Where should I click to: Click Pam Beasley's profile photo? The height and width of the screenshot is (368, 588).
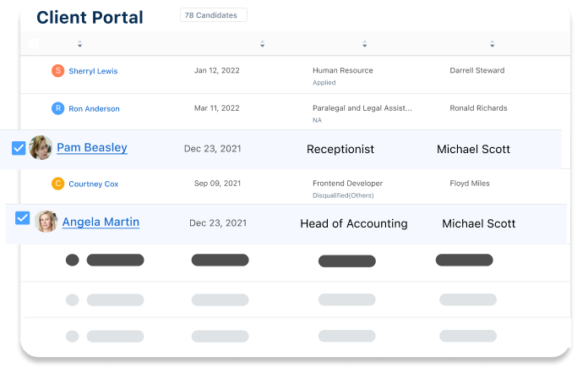[x=41, y=148]
